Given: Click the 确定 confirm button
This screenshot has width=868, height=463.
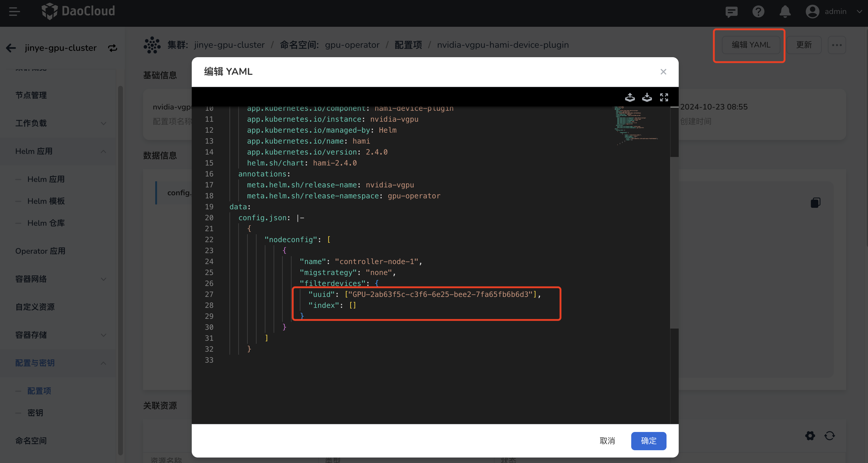Looking at the screenshot, I should 648,441.
